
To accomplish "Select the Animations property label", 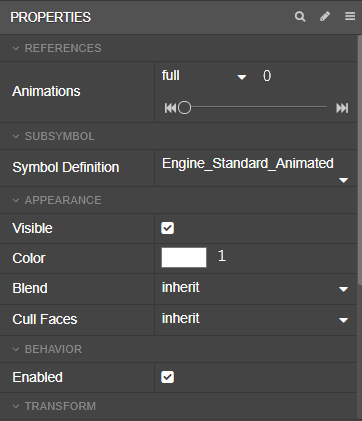I will pos(46,91).
